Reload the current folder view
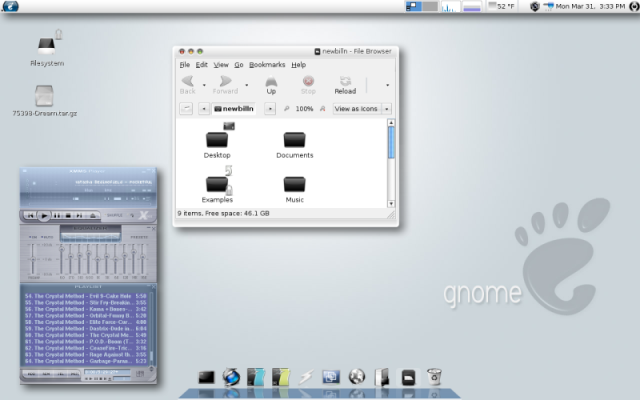 click(345, 85)
